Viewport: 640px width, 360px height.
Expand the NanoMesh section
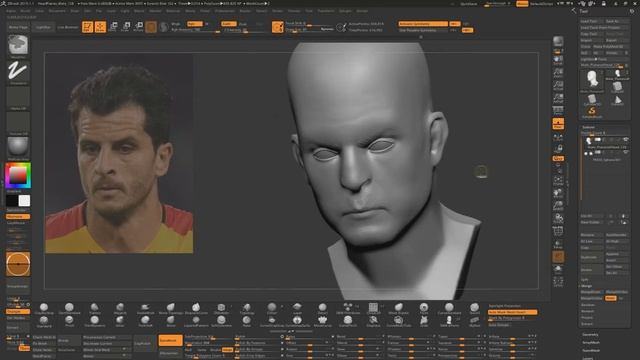tap(591, 350)
